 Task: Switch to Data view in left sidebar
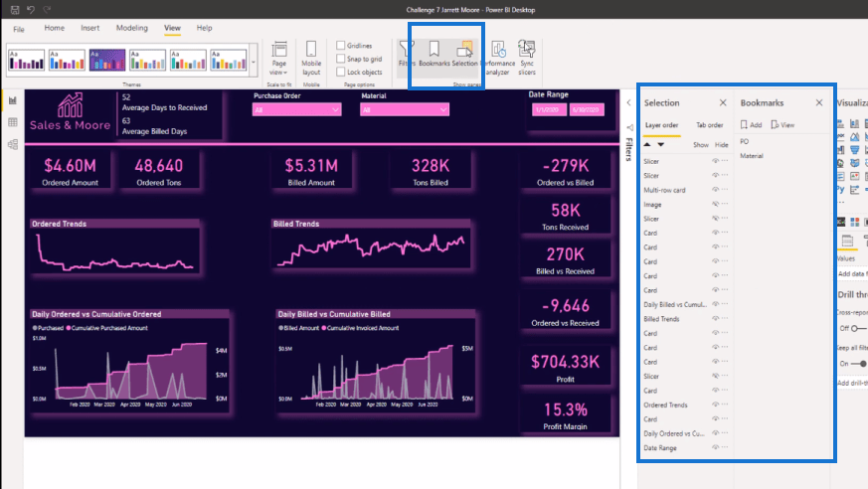pos(13,122)
